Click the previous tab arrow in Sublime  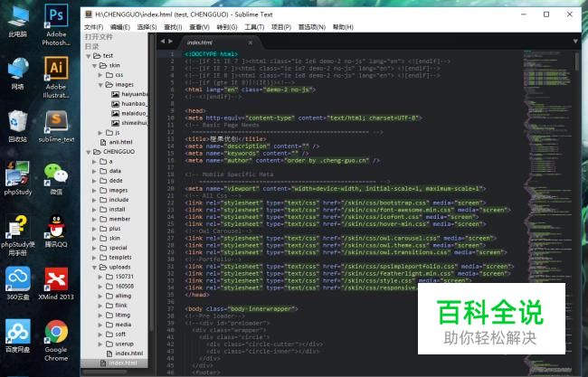pyautogui.click(x=163, y=42)
